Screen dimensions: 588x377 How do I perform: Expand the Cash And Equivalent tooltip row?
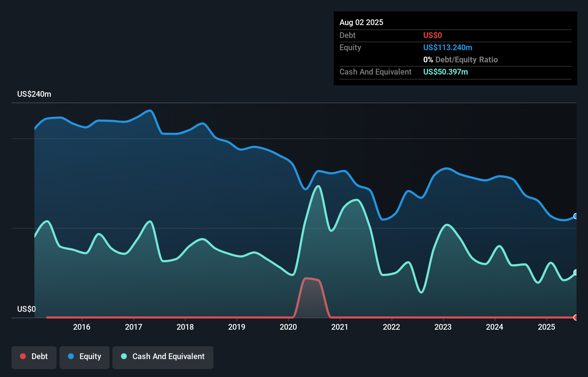(375, 72)
